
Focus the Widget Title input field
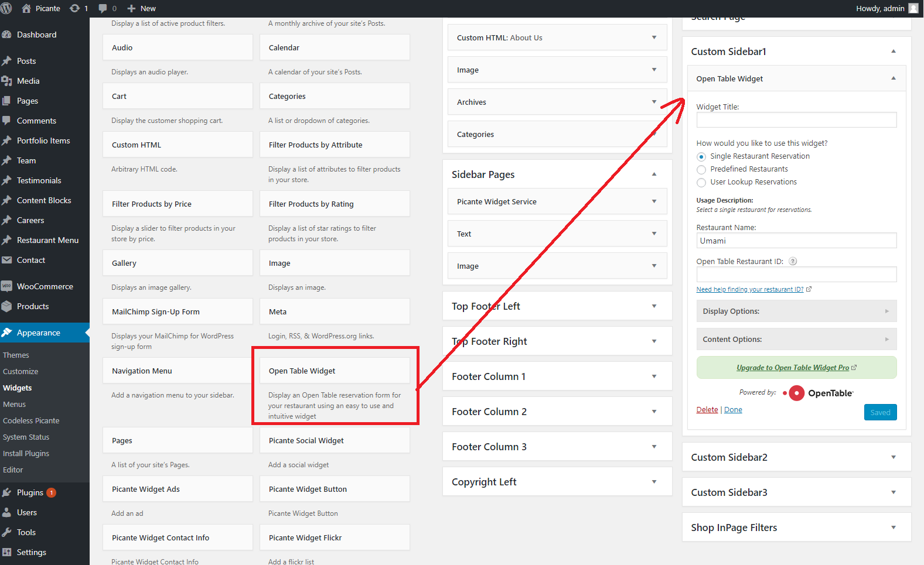tap(796, 120)
